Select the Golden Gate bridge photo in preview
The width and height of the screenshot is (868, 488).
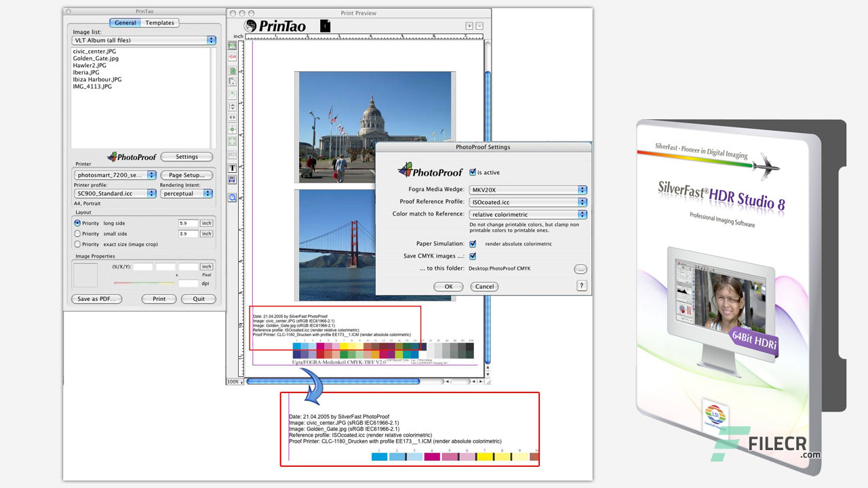375,245
